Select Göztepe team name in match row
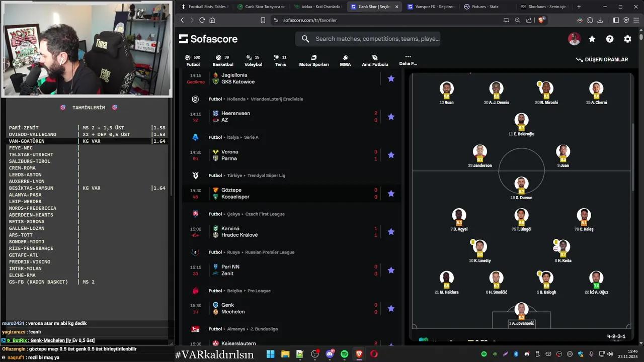Screen dimensions: 644x362 tap(231, 190)
